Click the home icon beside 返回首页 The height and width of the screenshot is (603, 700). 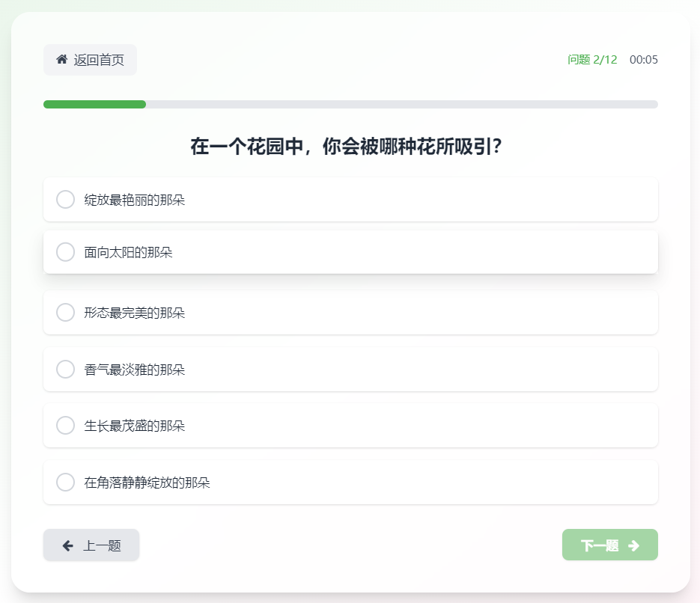tap(61, 59)
